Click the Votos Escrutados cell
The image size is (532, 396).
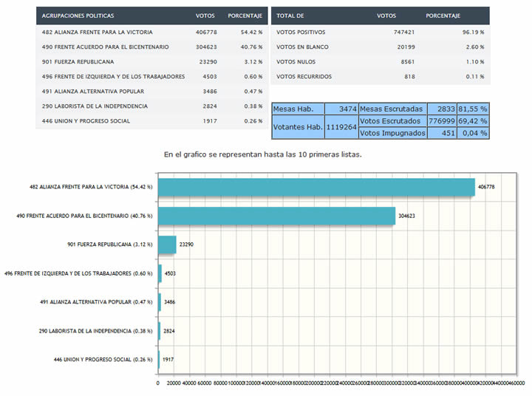point(391,120)
